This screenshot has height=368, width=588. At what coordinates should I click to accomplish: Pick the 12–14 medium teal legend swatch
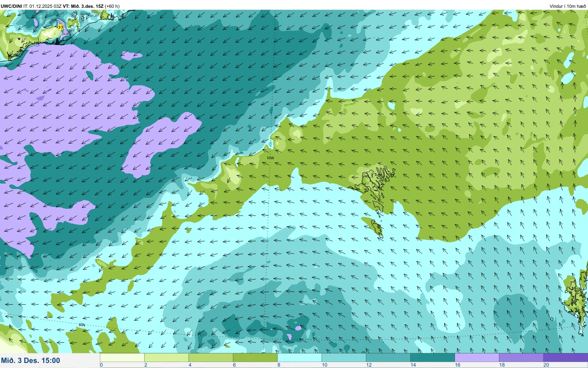388,357
